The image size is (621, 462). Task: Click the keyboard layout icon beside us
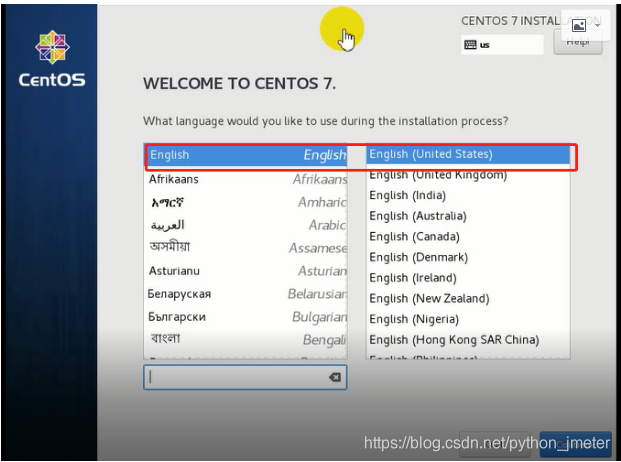point(470,45)
